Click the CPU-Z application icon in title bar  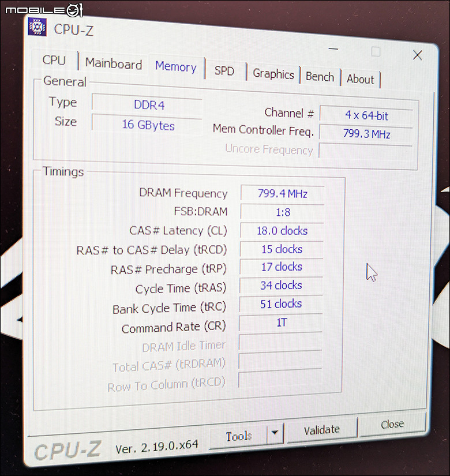point(37,27)
